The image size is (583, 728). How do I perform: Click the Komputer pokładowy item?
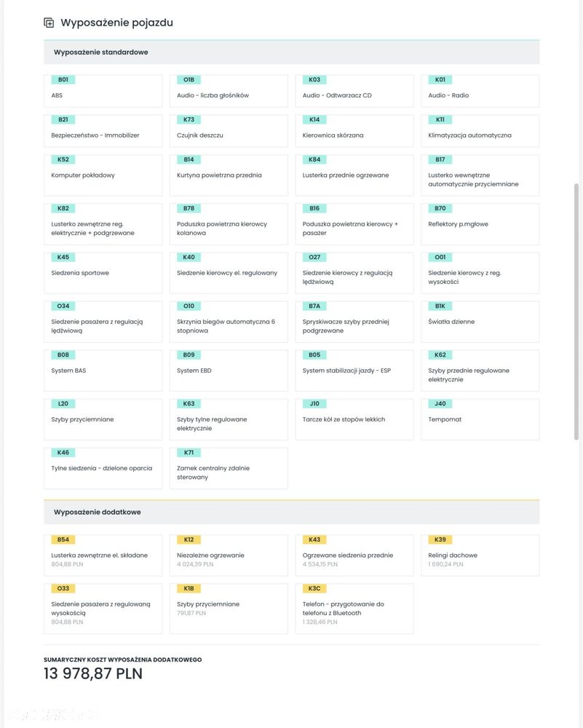[x=103, y=175]
